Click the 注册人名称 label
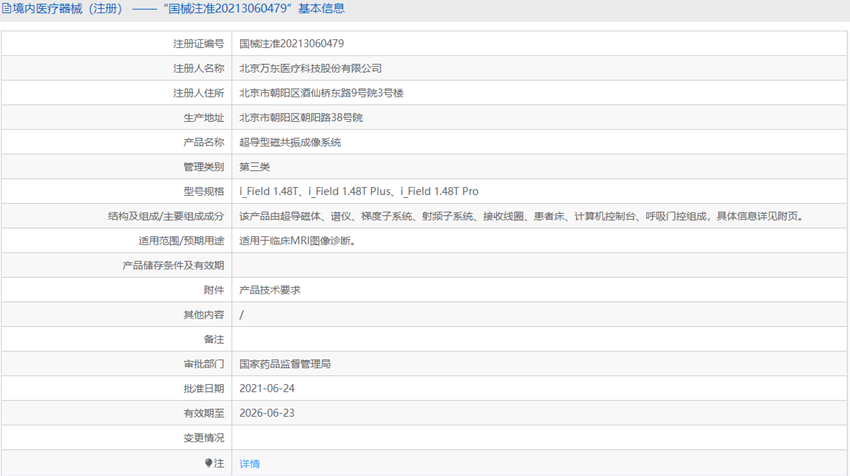This screenshot has width=850, height=476. click(x=198, y=68)
